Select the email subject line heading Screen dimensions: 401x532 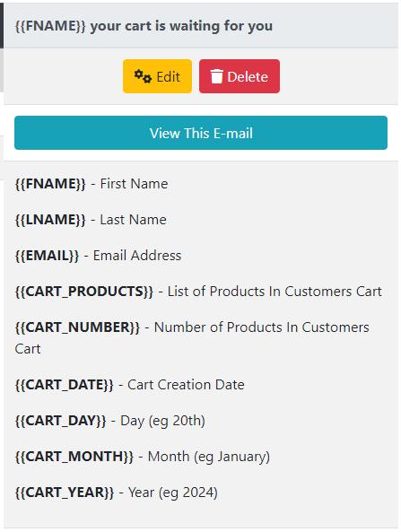click(144, 26)
